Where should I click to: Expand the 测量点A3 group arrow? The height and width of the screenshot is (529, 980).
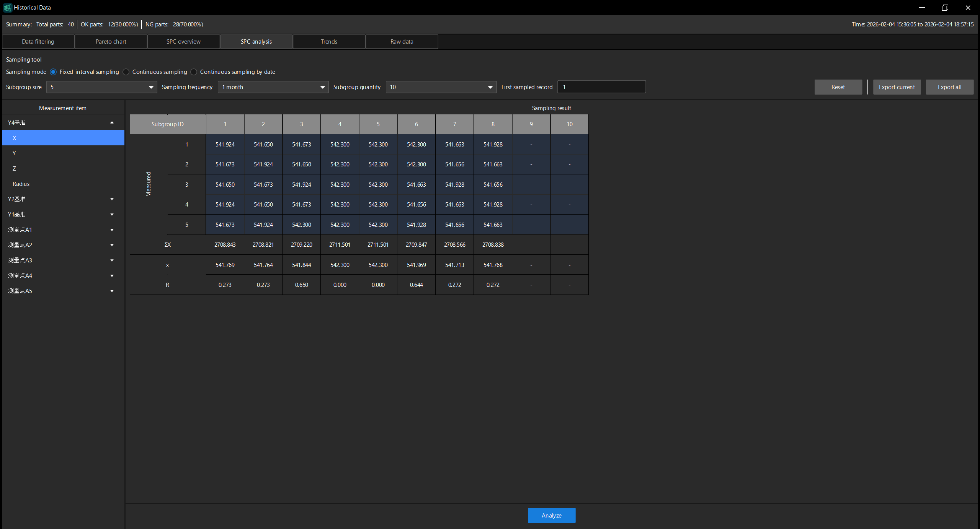[x=112, y=260]
